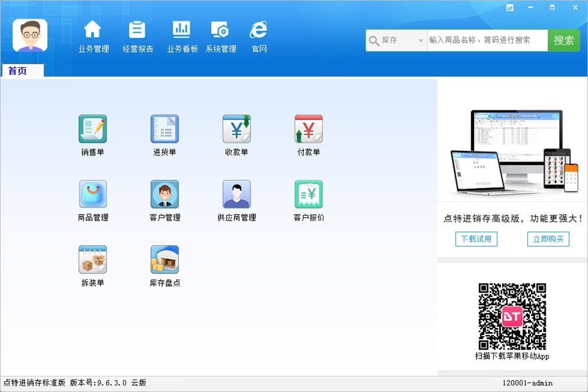
Task: Open the 拆装单 disassembly order icon
Action: point(93,260)
